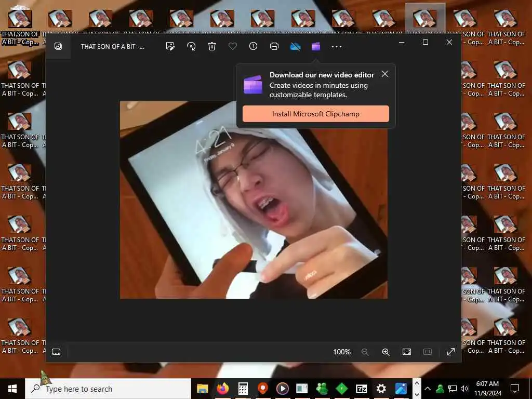The height and width of the screenshot is (399, 532).
Task: Open 7-Zip from the taskbar
Action: [362, 389]
